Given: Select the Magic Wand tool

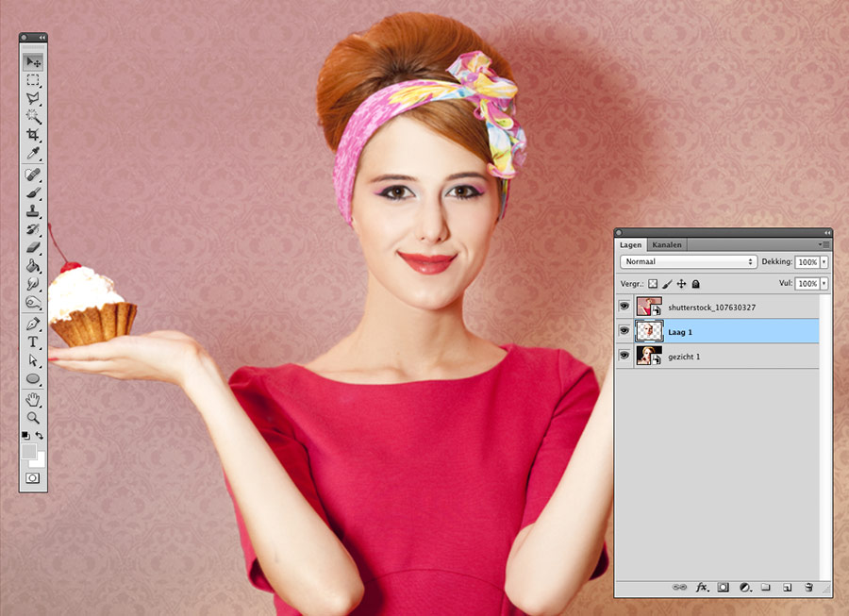Looking at the screenshot, I should pos(33,116).
